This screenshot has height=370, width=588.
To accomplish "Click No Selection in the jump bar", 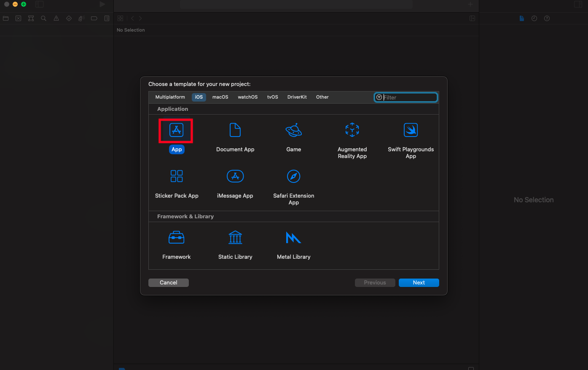I will (x=131, y=30).
